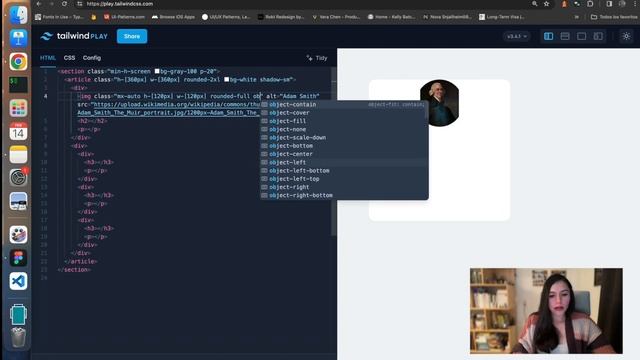Expand the bookmarks overflow chevron
640x360 pixels.
[576, 17]
